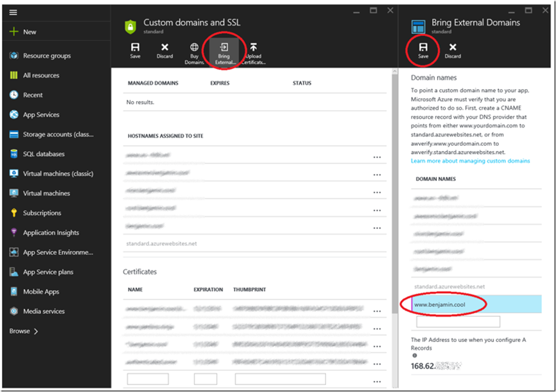Open Mobile Apps icon
The width and height of the screenshot is (556, 392).
(14, 292)
